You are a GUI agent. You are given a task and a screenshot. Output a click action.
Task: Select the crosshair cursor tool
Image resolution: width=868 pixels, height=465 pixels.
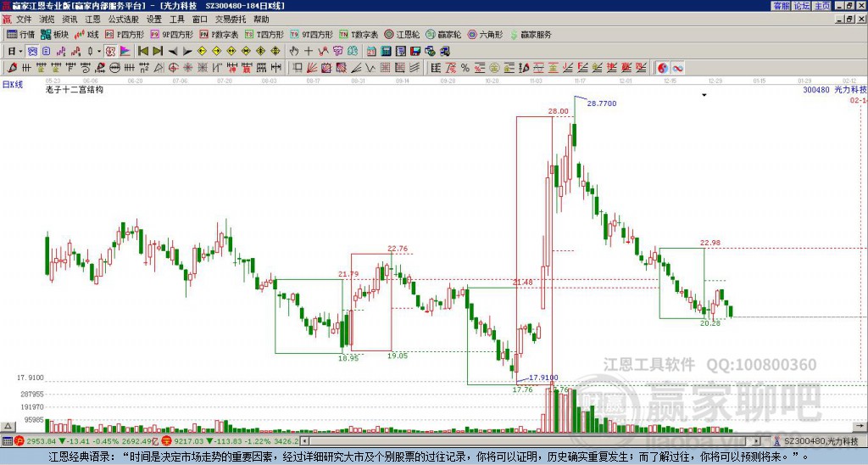309,52
